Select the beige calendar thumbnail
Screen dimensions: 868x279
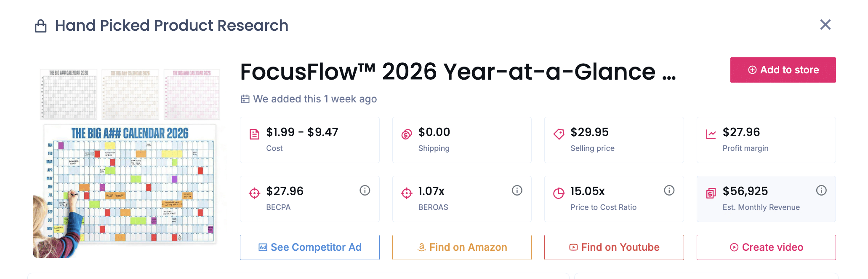130,94
